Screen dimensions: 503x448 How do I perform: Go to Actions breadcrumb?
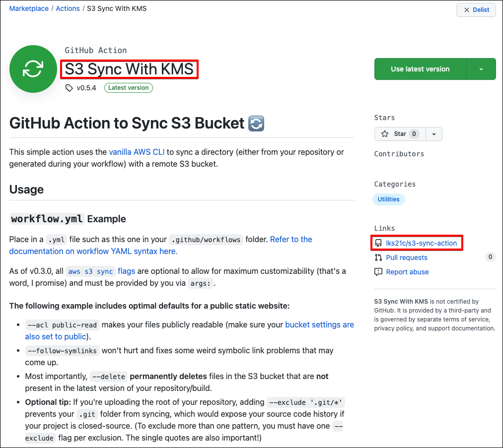68,8
